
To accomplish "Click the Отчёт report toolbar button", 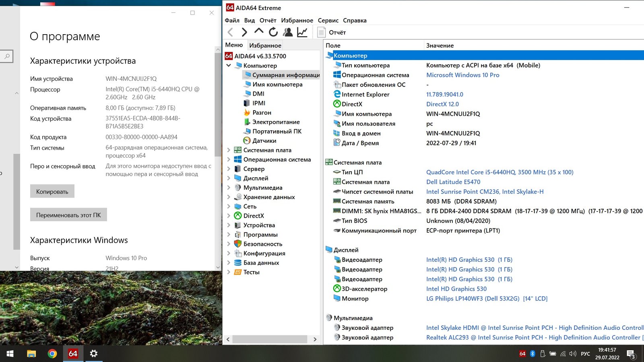I will (332, 32).
